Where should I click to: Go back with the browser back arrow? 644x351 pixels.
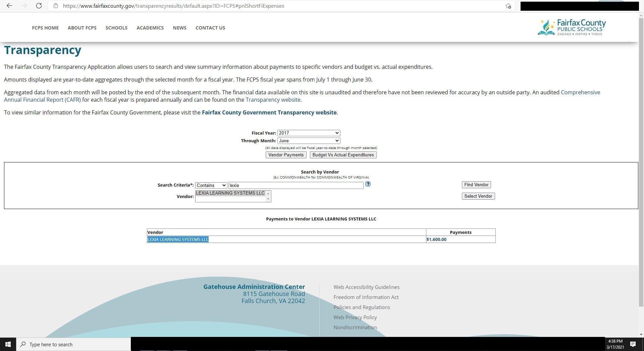pos(9,6)
